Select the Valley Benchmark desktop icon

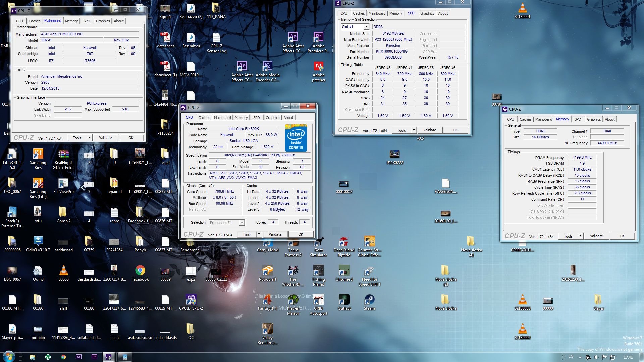pyautogui.click(x=267, y=334)
